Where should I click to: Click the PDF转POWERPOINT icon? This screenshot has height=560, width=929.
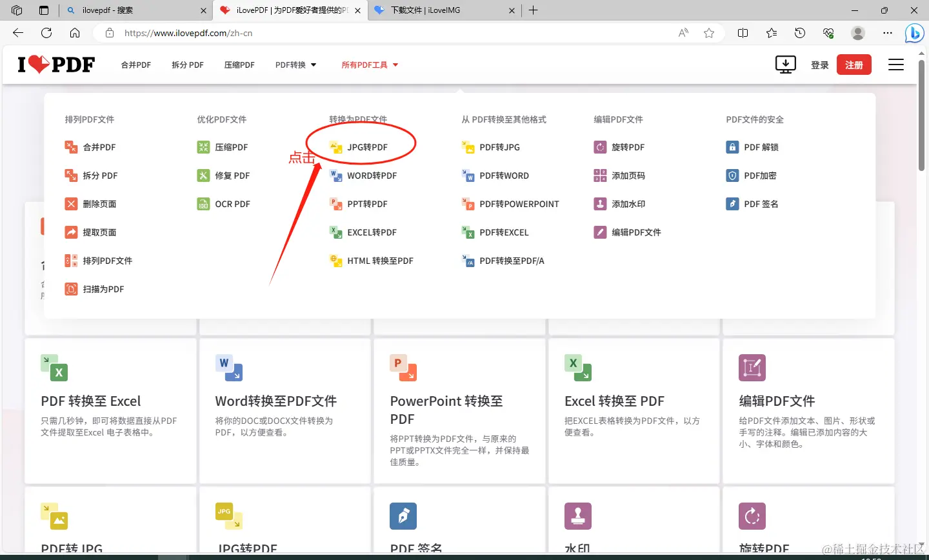coord(468,204)
